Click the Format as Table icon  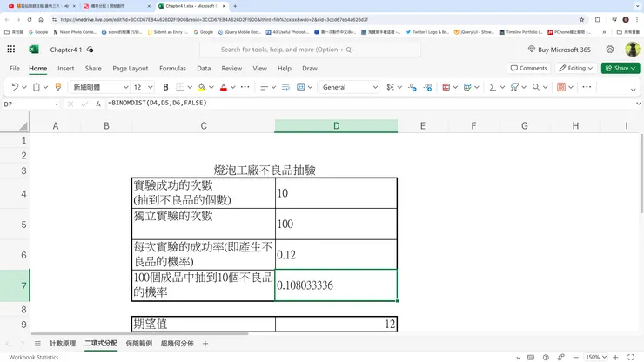[x=467, y=87]
